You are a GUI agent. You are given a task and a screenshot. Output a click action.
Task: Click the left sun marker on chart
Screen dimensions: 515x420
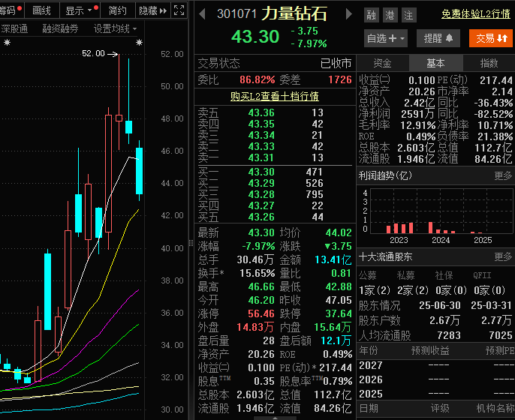(8, 42)
